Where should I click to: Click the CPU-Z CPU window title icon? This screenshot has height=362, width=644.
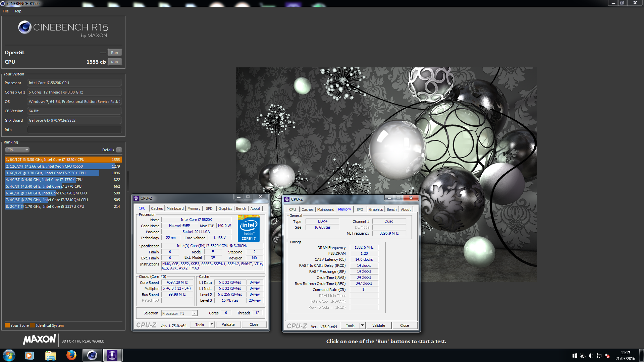(136, 198)
